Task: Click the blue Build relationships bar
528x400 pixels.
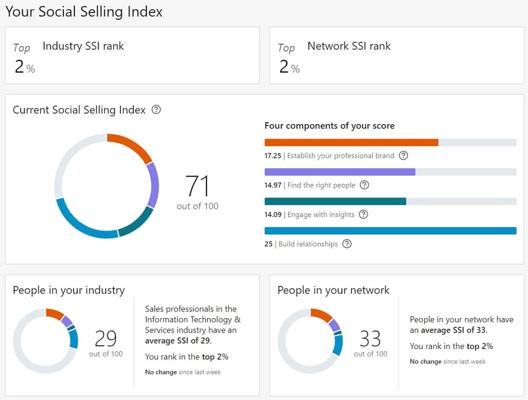Action: click(x=390, y=231)
